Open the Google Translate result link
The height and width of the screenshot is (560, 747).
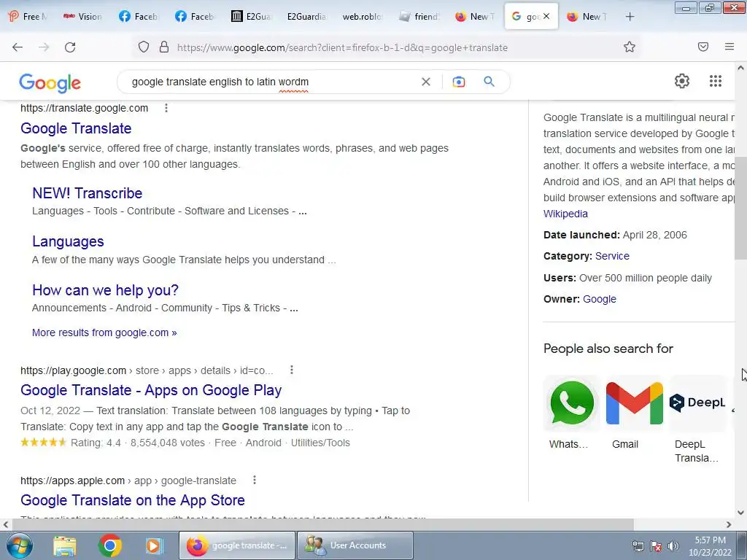tap(76, 128)
